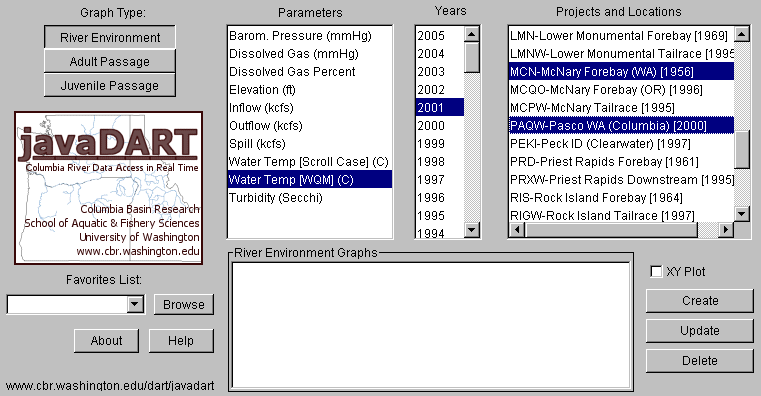Click the River Environment Graphs list area
This screenshot has height=396, width=761.
pyautogui.click(x=431, y=324)
